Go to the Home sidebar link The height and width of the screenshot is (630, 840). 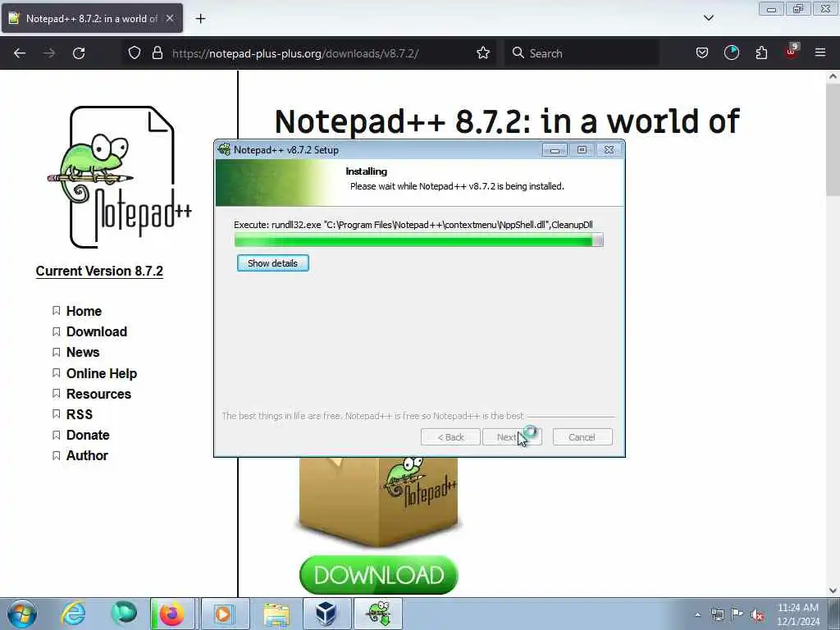click(x=84, y=311)
